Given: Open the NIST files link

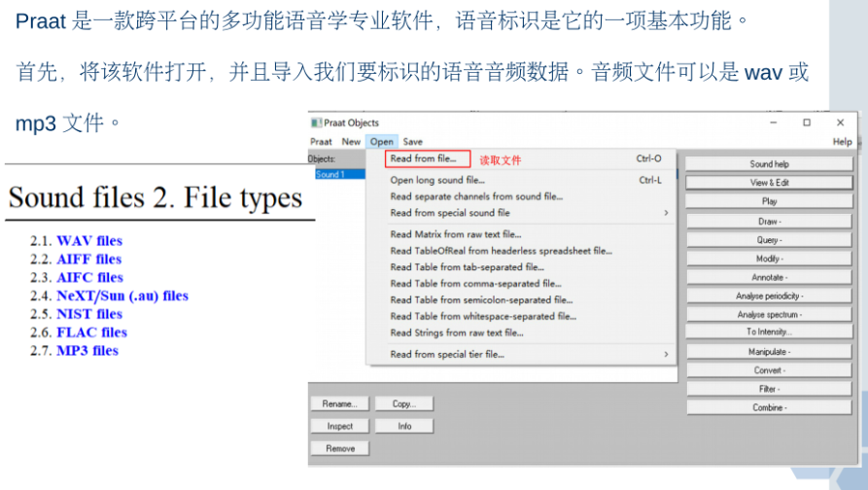Looking at the screenshot, I should tap(89, 314).
